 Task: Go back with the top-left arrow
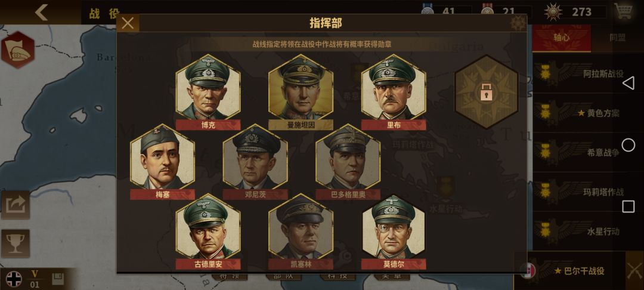pyautogui.click(x=41, y=13)
